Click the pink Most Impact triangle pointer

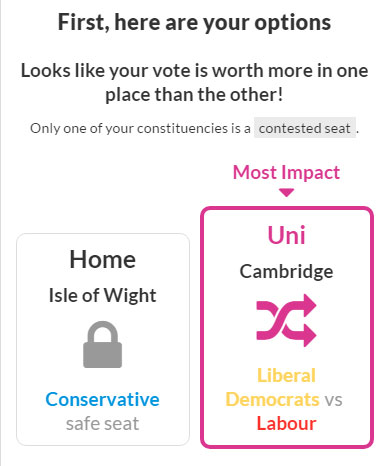tap(286, 192)
